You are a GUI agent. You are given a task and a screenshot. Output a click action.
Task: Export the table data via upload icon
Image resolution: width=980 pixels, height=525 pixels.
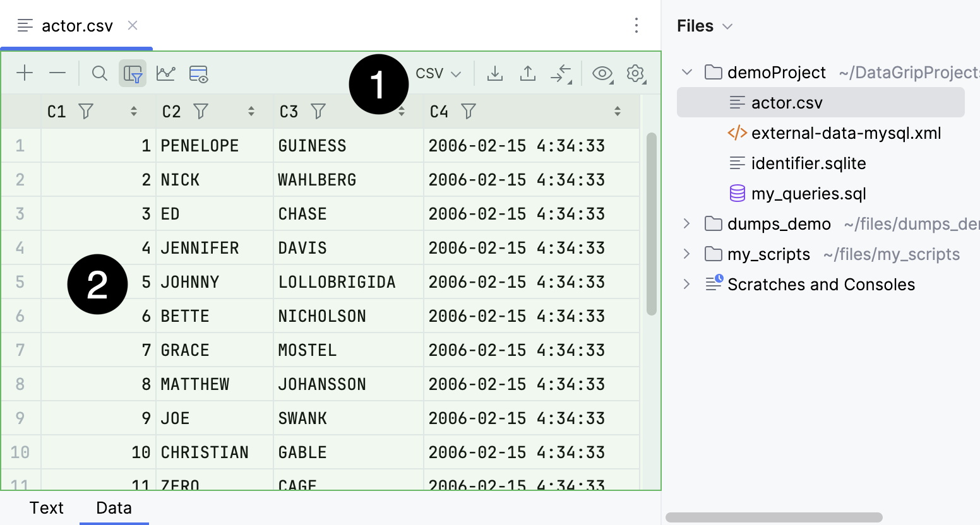coord(528,73)
